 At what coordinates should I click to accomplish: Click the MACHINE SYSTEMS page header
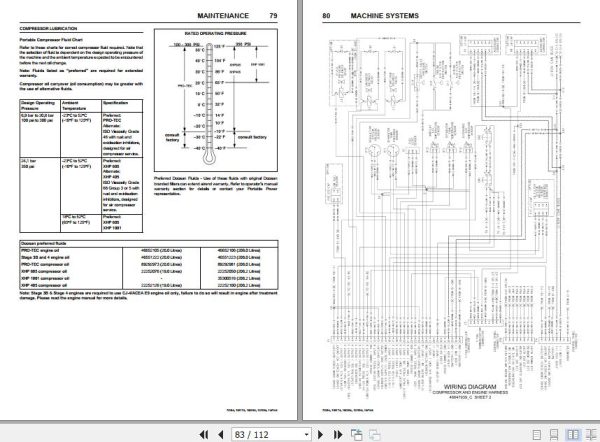[x=385, y=16]
